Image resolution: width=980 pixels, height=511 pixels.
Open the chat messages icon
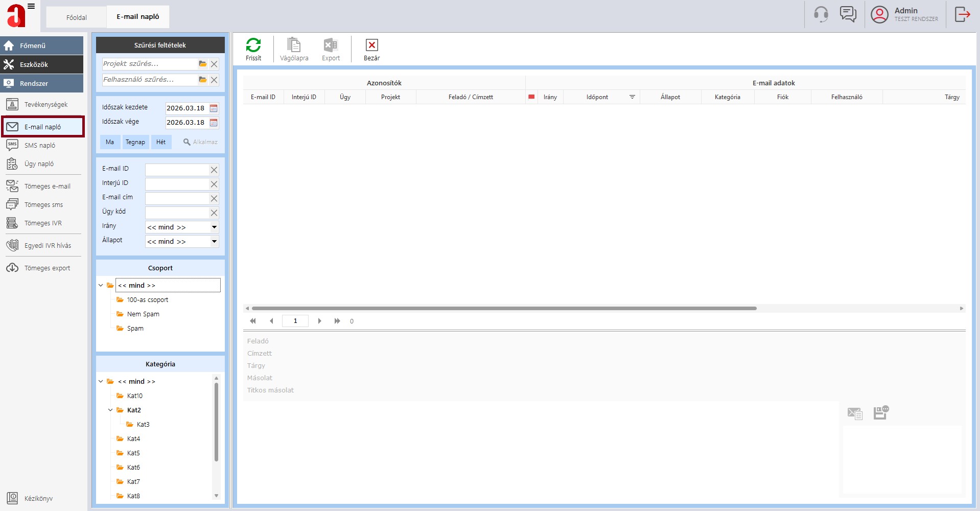click(848, 14)
